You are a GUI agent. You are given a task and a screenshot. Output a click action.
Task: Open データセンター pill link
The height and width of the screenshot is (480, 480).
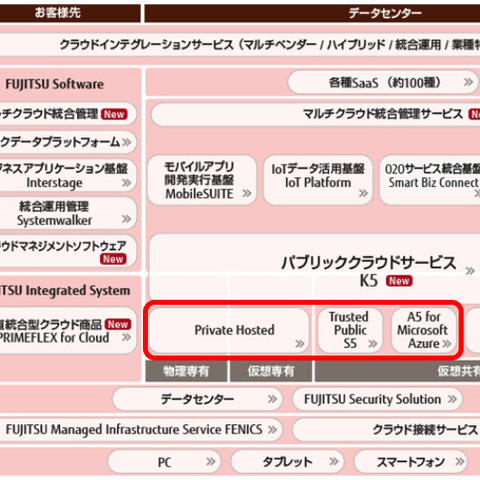pyautogui.click(x=197, y=399)
